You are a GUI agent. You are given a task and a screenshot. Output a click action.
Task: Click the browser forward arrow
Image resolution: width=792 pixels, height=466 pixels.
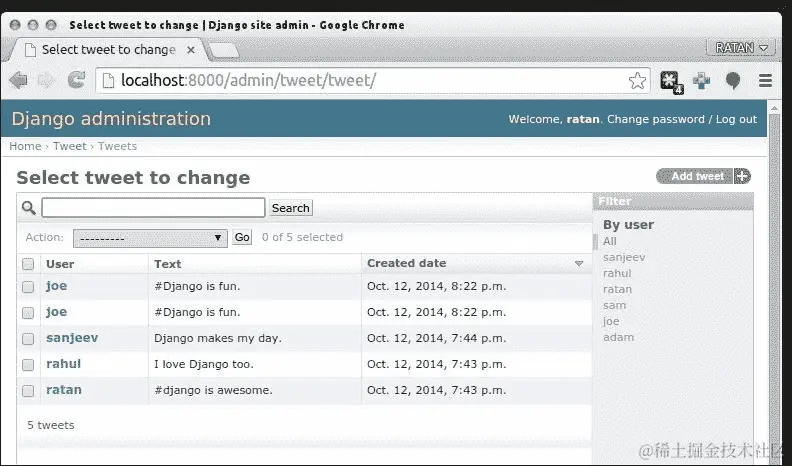[46, 80]
